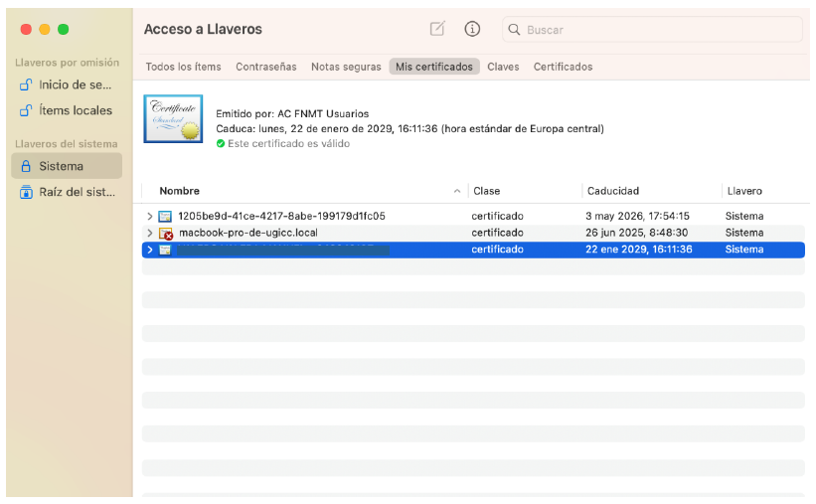Viewport: 816px width, 504px height.
Task: Expand the 1205be9d certificate row
Action: point(150,216)
